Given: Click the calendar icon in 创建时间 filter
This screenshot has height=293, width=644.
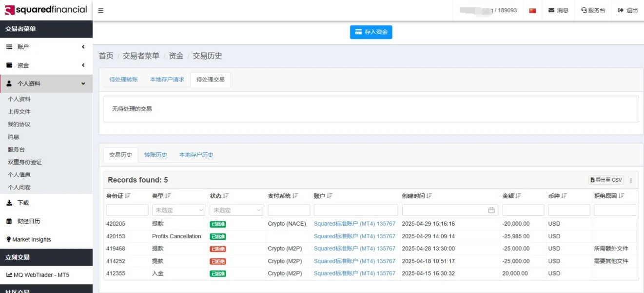Looking at the screenshot, I should click(491, 210).
